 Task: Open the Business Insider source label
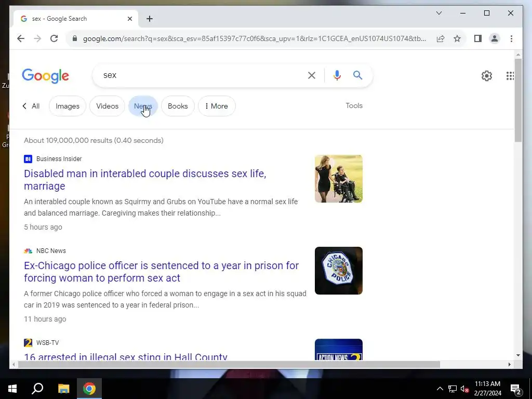59,159
